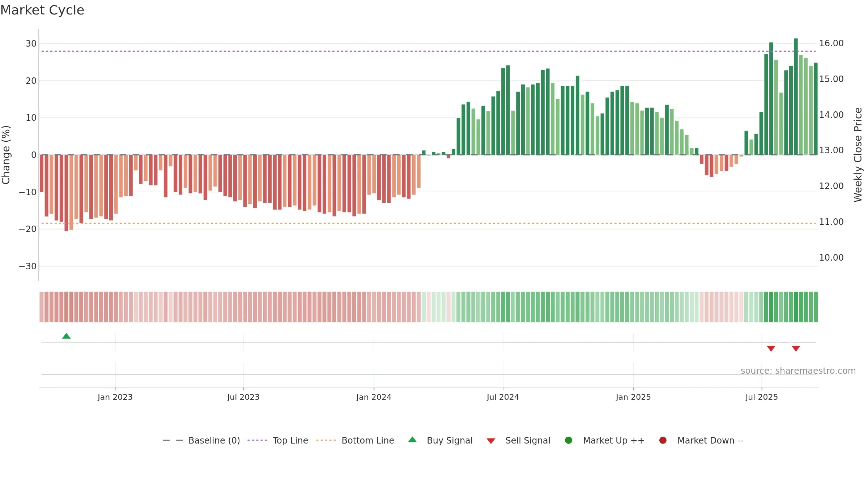Click the Jan 2025 axis label
Screen dimensions: 868x488
click(x=633, y=397)
